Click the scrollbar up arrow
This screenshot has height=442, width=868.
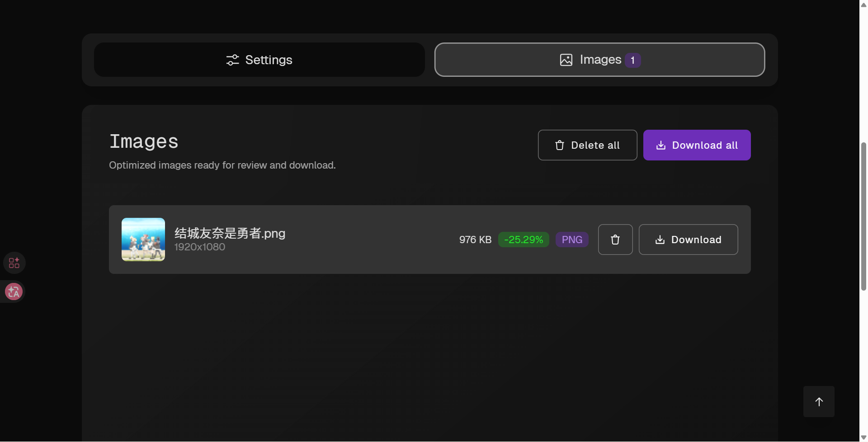tap(863, 5)
